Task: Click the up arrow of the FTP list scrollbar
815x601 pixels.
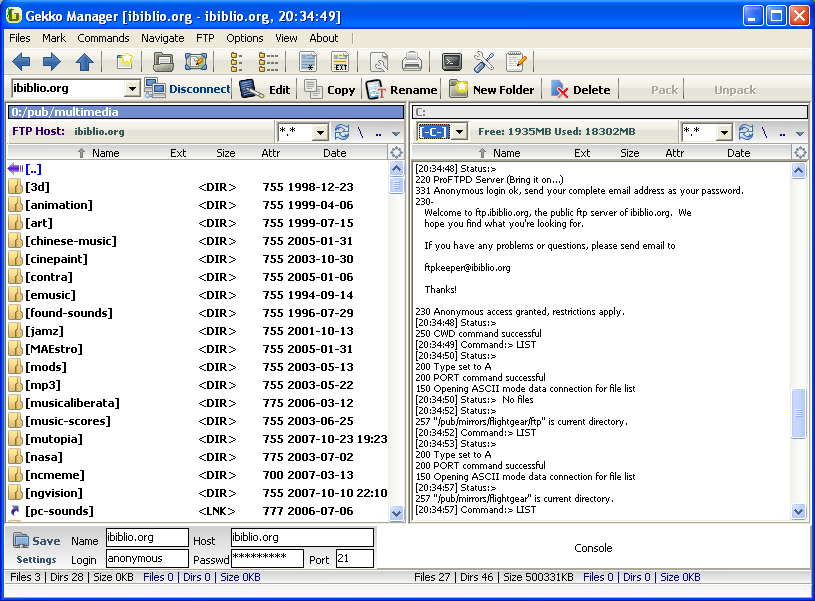Action: click(396, 169)
